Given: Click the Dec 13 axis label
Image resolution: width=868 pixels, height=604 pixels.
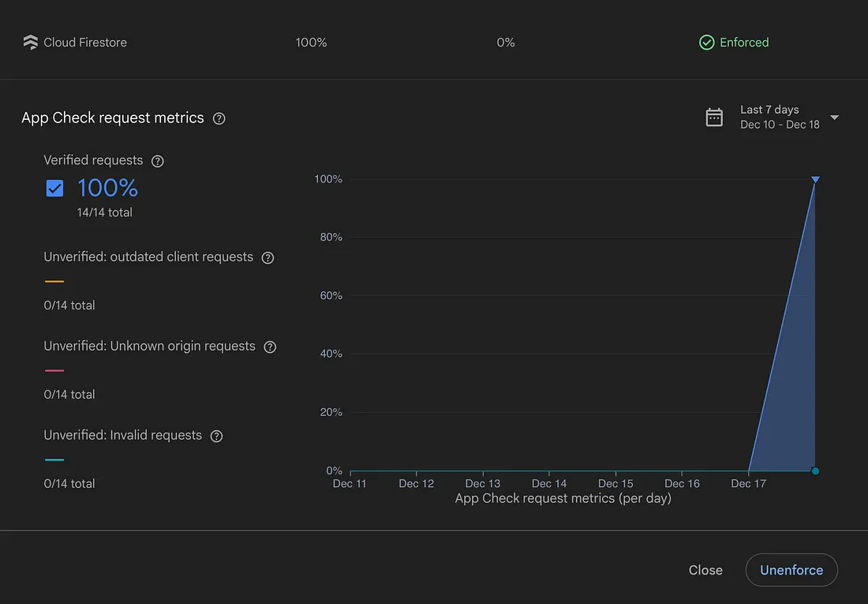Looking at the screenshot, I should pos(483,484).
